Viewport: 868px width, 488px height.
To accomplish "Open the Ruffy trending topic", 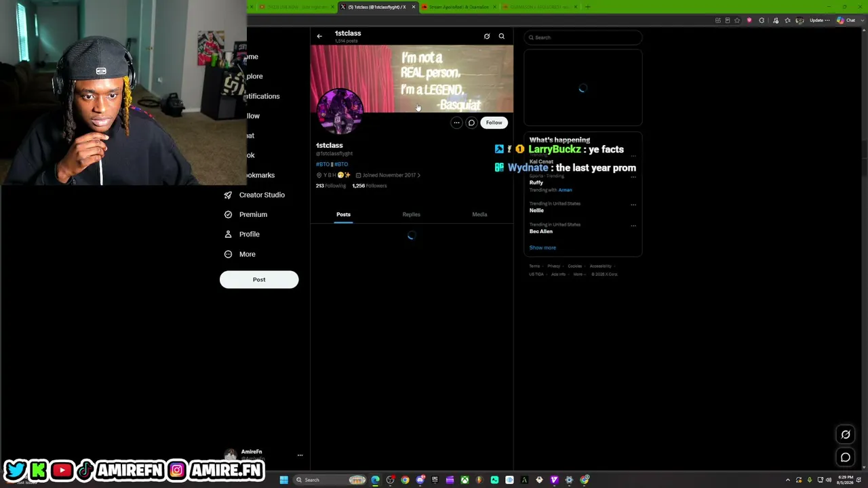I will (536, 182).
